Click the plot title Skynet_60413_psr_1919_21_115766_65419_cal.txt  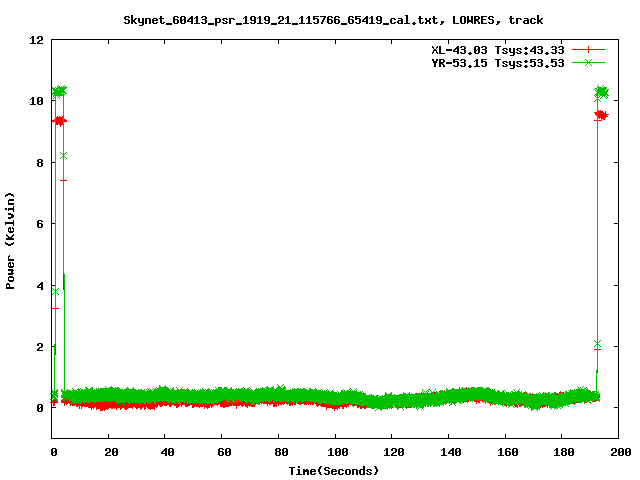(x=281, y=20)
